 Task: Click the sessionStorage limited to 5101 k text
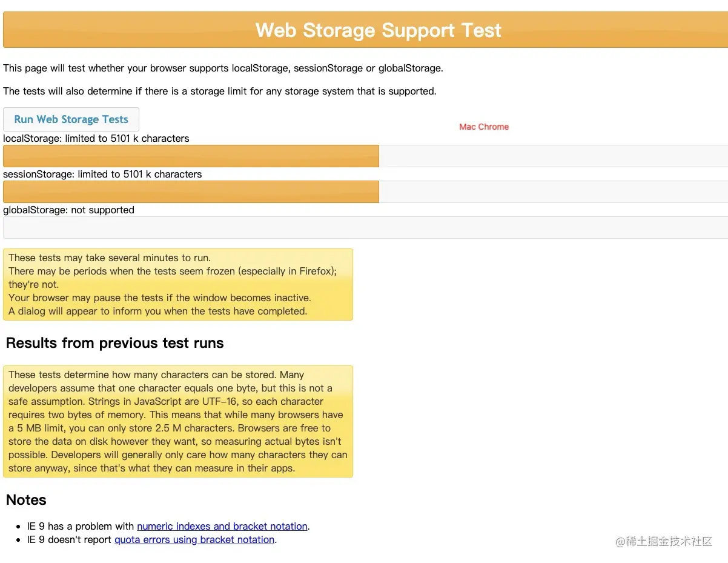102,174
